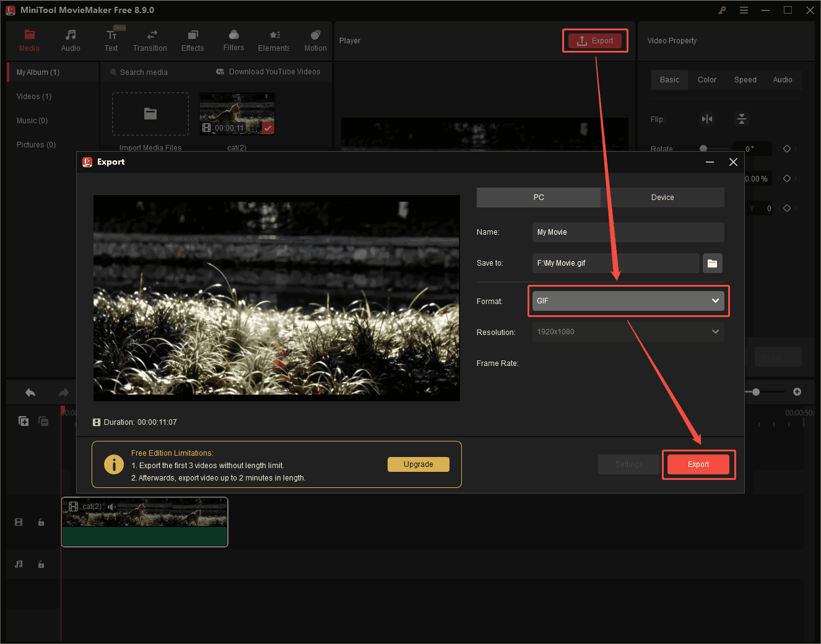Switch to the Audio tab in Video Property
The height and width of the screenshot is (644, 821).
point(783,80)
